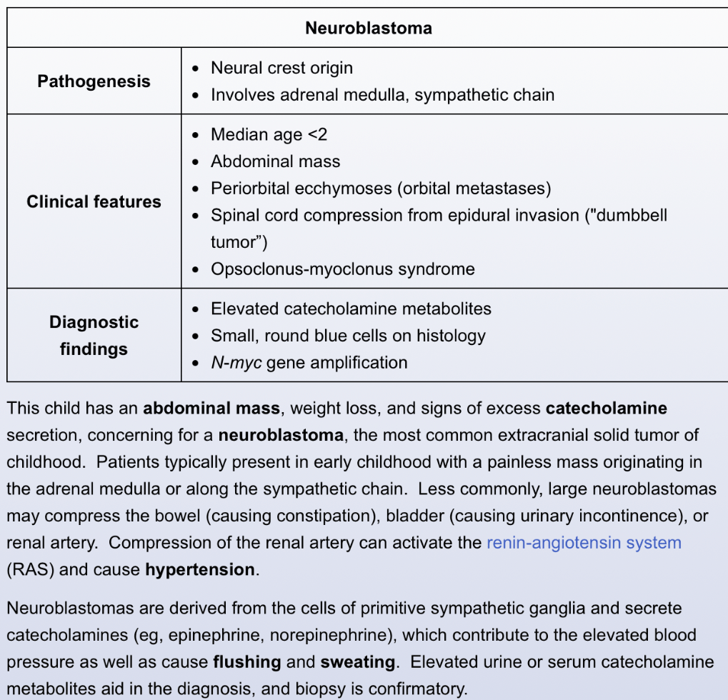This screenshot has width=728, height=700.
Task: Click the N-myc gene amplification bullet
Action: coord(309,363)
